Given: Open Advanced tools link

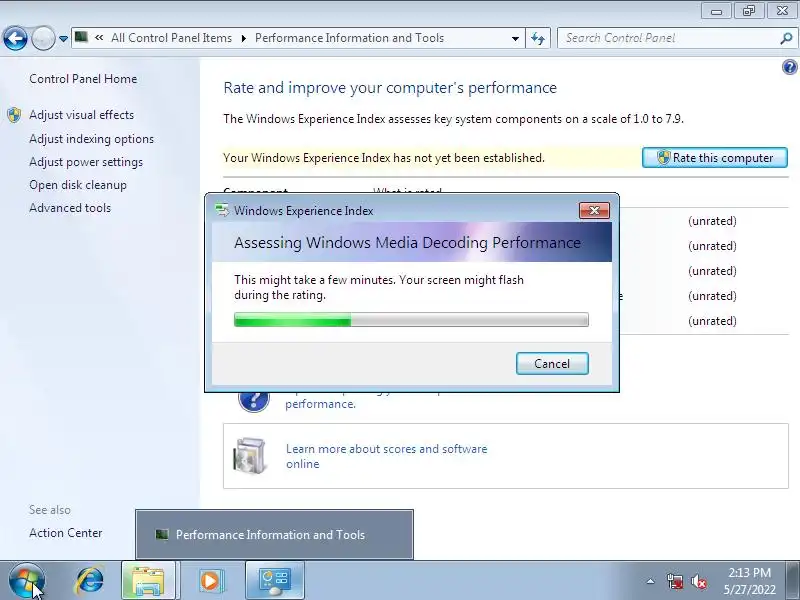Looking at the screenshot, I should tap(70, 208).
